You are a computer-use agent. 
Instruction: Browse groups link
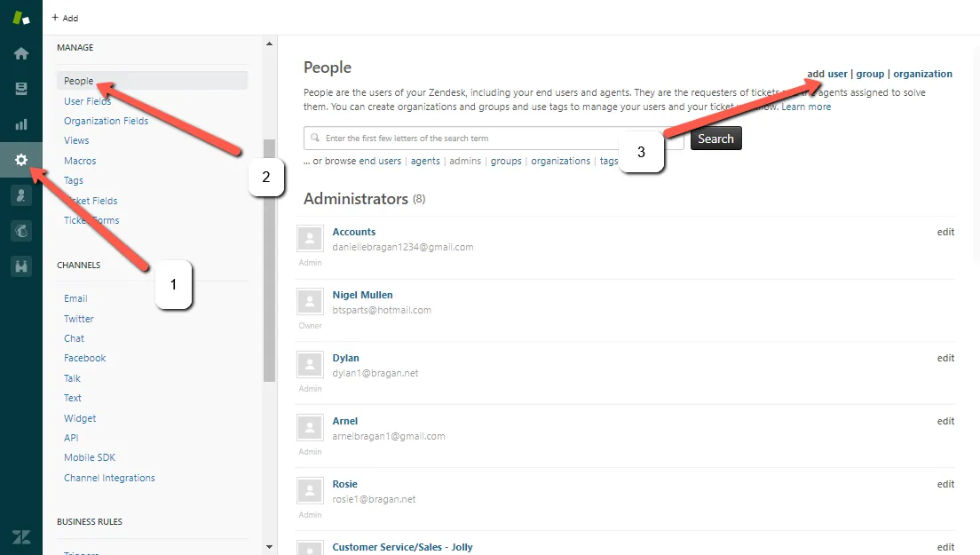pos(506,162)
